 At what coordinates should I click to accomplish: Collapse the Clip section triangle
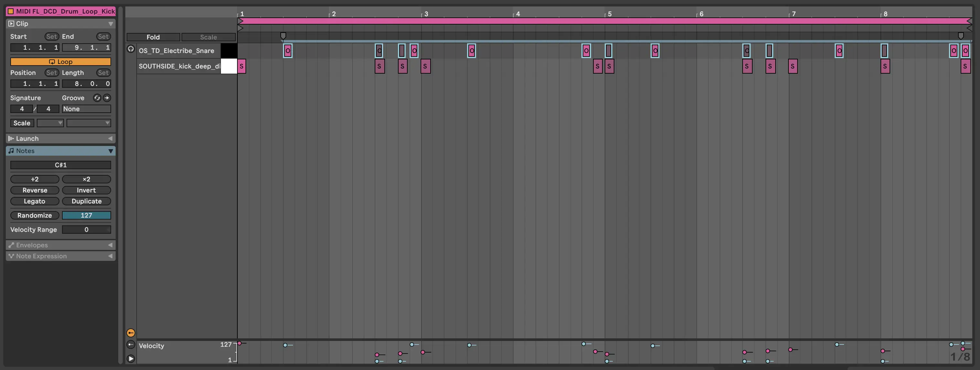(x=110, y=24)
